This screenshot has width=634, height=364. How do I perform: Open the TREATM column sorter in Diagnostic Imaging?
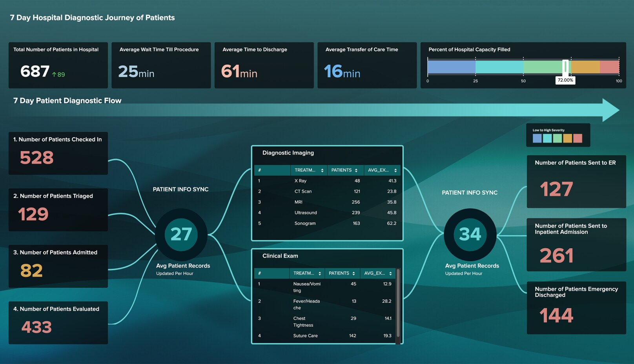coord(322,170)
